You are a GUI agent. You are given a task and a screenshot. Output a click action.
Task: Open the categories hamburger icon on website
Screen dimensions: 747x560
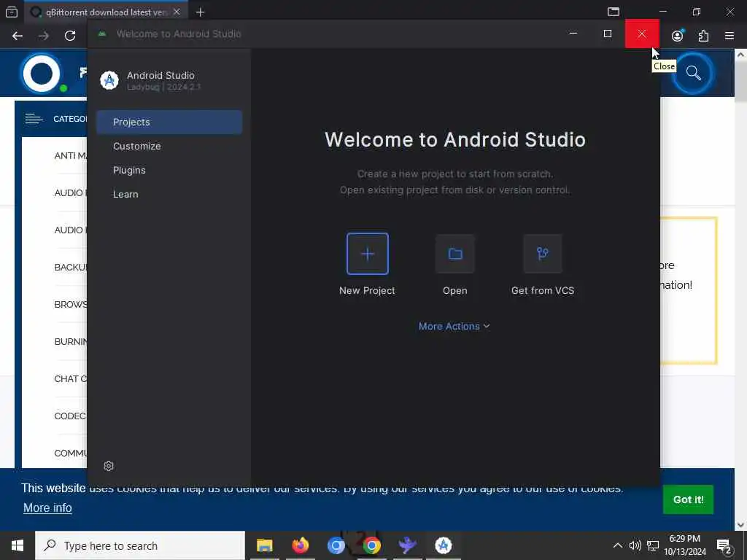click(x=34, y=119)
